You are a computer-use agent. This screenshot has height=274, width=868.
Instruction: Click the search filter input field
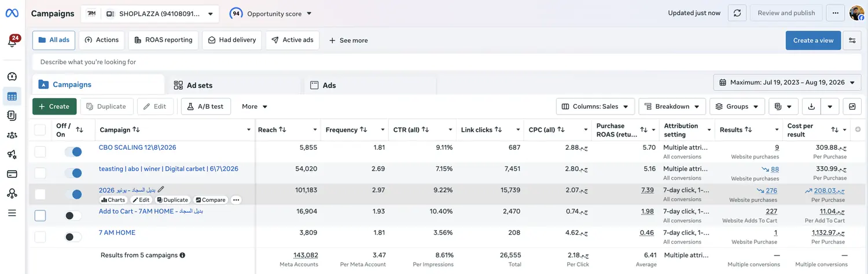446,62
